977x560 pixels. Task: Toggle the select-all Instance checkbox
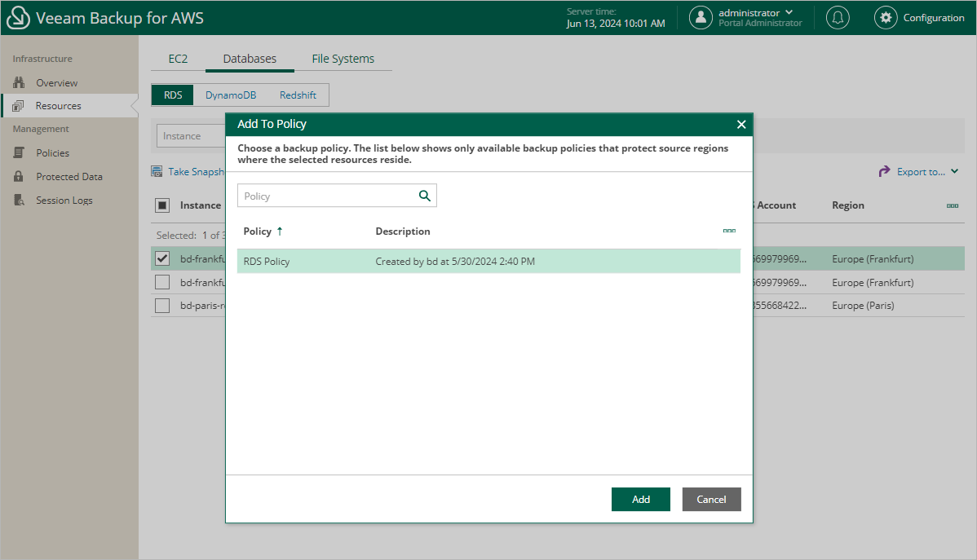click(162, 205)
